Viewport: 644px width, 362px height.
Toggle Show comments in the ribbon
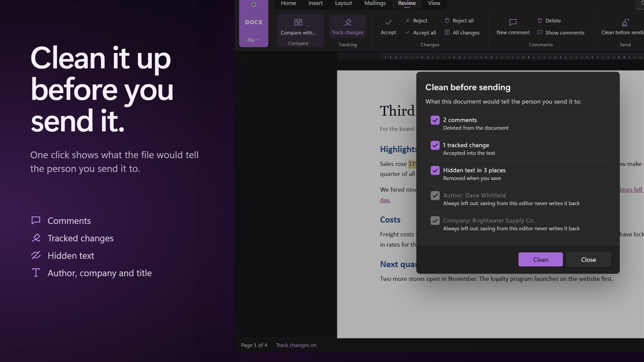(x=560, y=33)
